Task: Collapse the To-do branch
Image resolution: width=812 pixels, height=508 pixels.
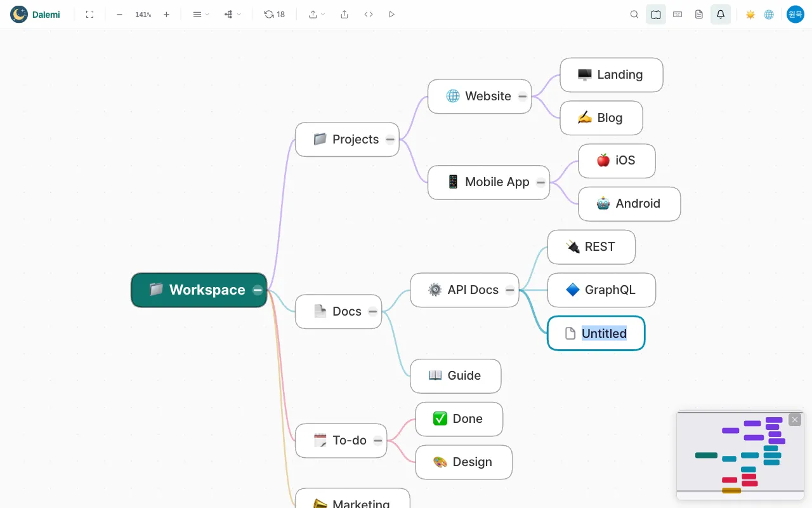Action: 378,441
